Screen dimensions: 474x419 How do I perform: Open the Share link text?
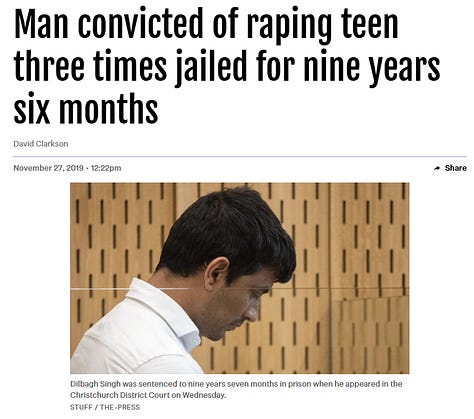(x=456, y=168)
